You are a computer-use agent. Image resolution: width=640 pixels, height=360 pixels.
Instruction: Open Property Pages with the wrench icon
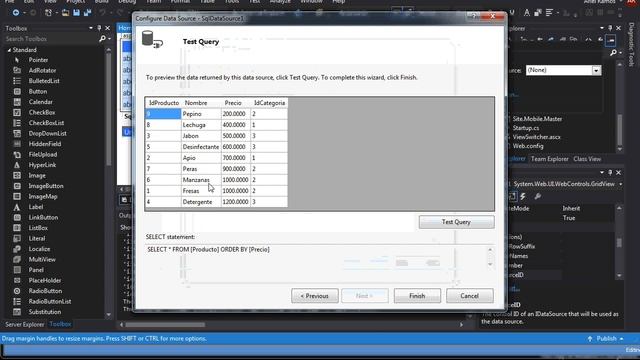(x=538, y=197)
